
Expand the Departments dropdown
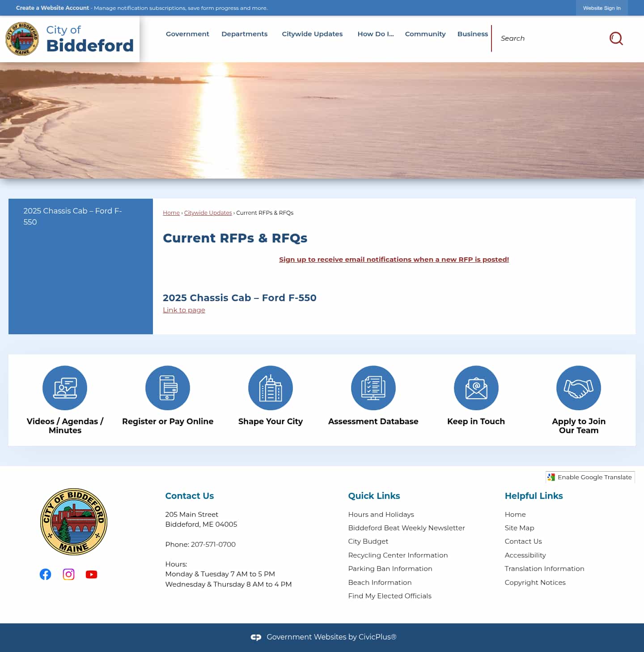pyautogui.click(x=244, y=34)
